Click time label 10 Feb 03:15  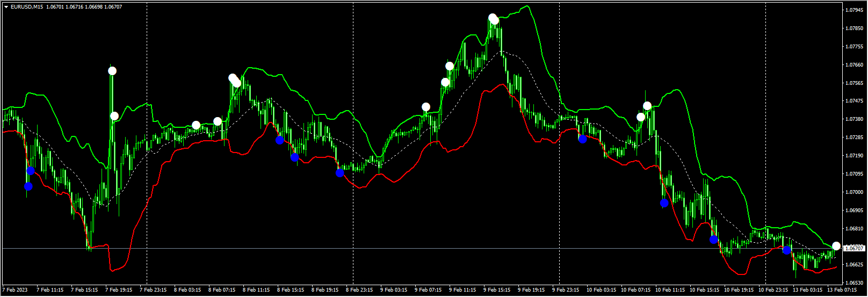(601, 290)
